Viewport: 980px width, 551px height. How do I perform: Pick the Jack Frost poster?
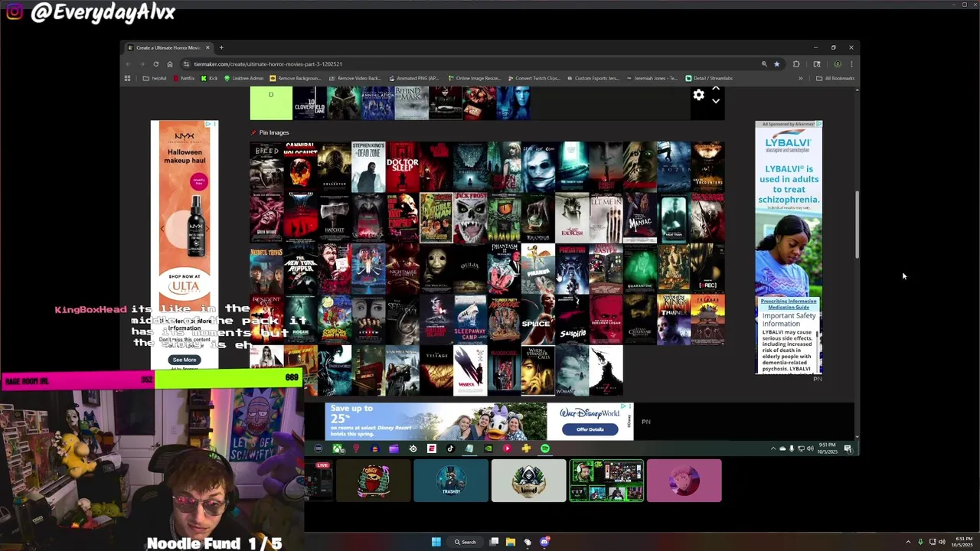470,217
